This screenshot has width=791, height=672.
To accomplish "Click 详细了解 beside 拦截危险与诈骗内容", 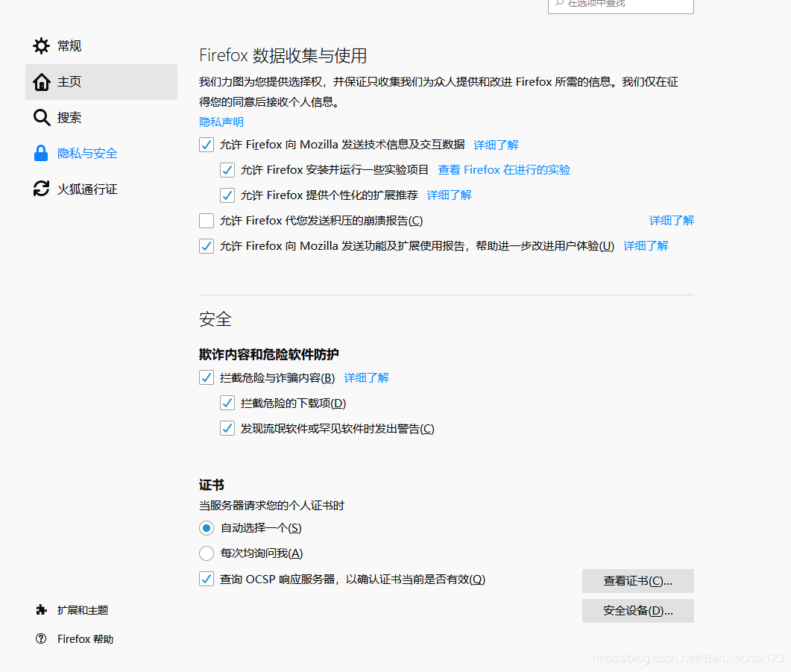I will pyautogui.click(x=366, y=378).
